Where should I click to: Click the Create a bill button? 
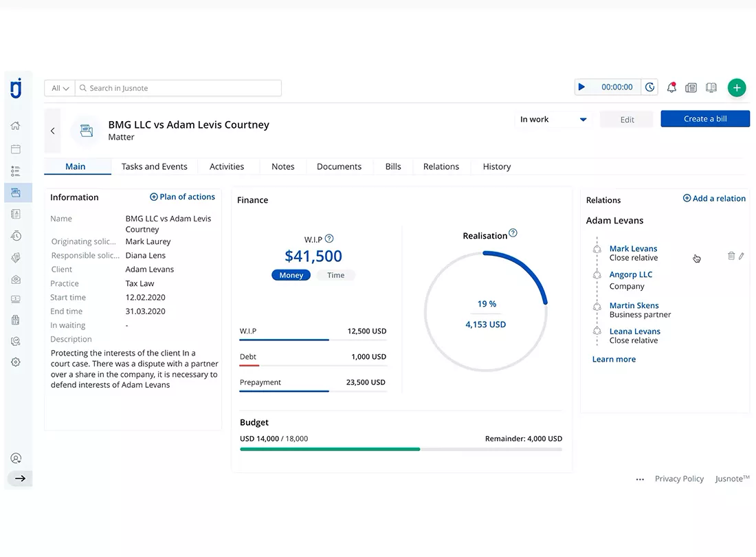[x=705, y=119]
